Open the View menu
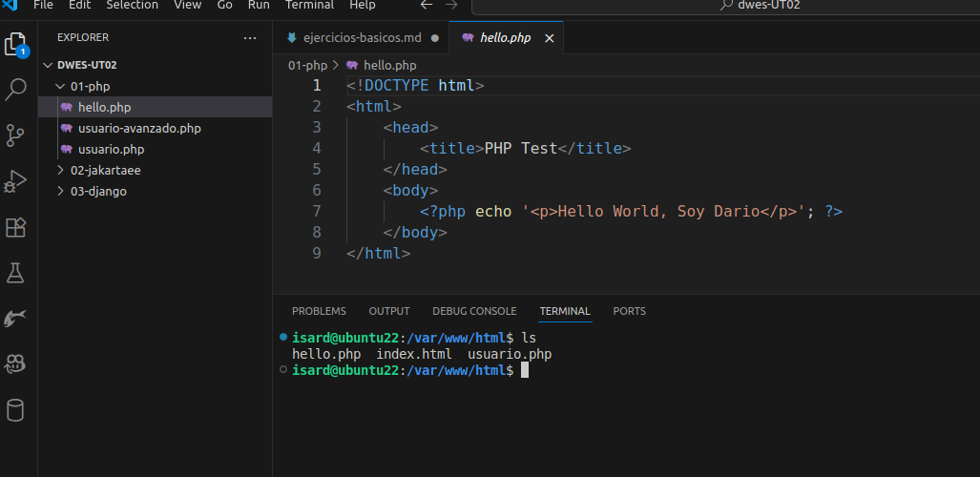This screenshot has width=980, height=477. [187, 5]
